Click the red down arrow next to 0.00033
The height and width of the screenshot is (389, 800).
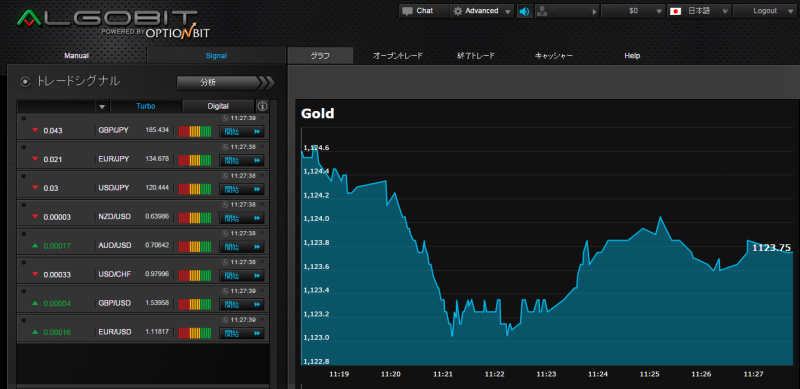(x=35, y=275)
